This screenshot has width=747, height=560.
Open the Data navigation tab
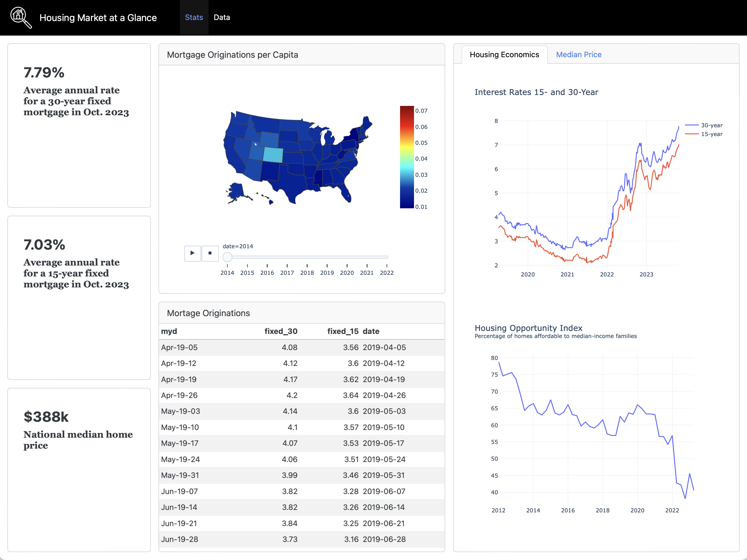tap(222, 18)
